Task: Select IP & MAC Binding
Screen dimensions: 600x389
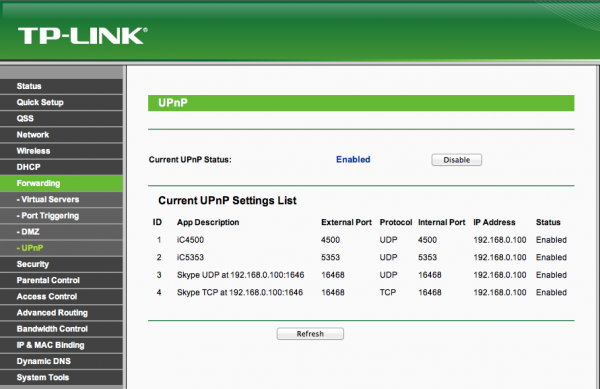Action: click(x=61, y=345)
